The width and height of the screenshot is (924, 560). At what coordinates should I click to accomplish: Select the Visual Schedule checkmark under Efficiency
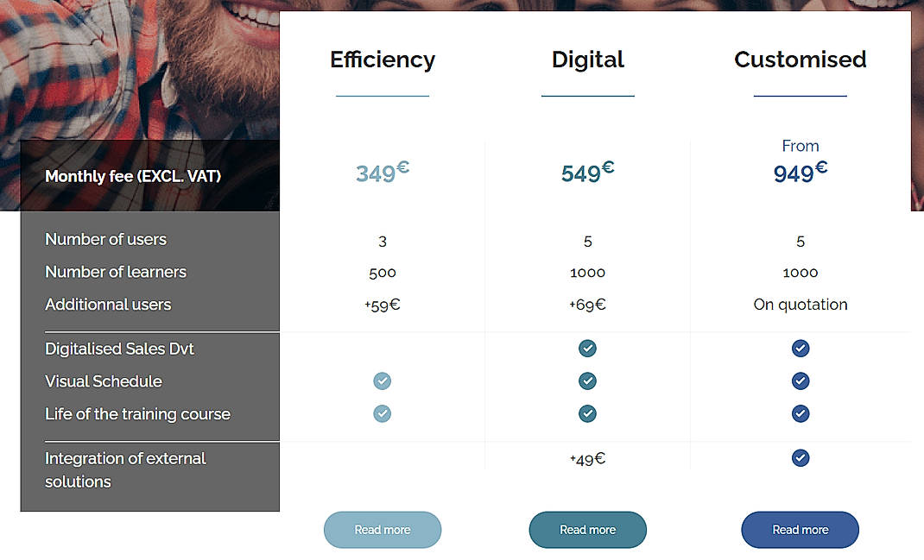382,381
